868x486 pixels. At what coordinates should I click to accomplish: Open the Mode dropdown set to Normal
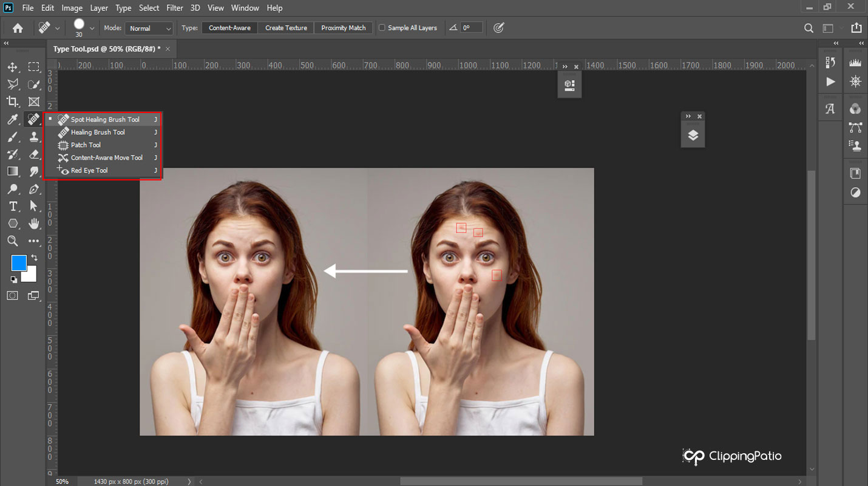149,29
